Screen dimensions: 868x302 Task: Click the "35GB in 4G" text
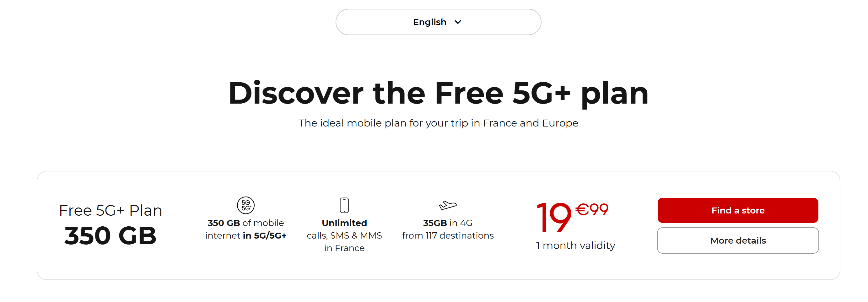(447, 223)
